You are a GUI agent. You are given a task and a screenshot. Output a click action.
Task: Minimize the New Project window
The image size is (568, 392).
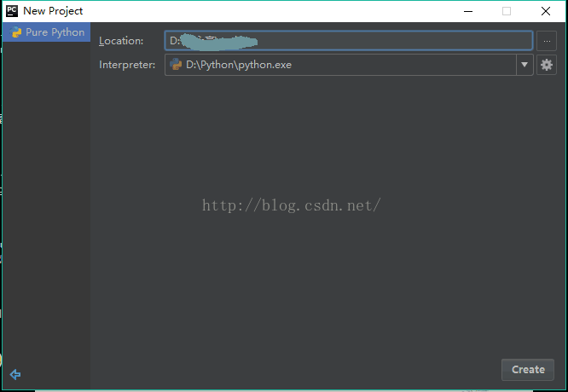tap(468, 11)
